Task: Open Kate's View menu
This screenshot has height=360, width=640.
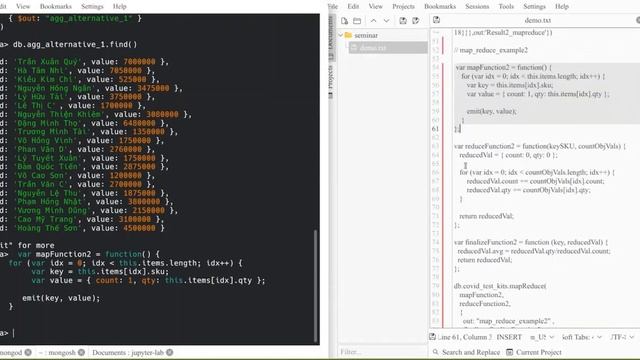Action: coord(376,6)
